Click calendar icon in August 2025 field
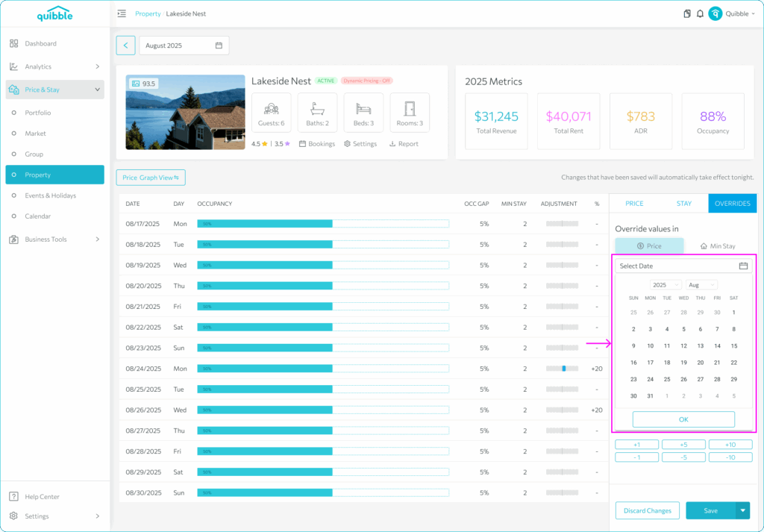764x532 pixels. coord(219,46)
